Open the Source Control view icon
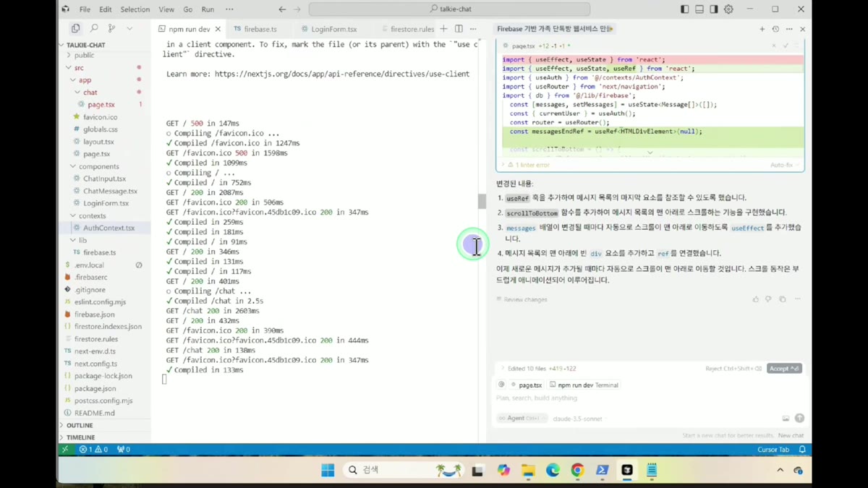 [111, 28]
